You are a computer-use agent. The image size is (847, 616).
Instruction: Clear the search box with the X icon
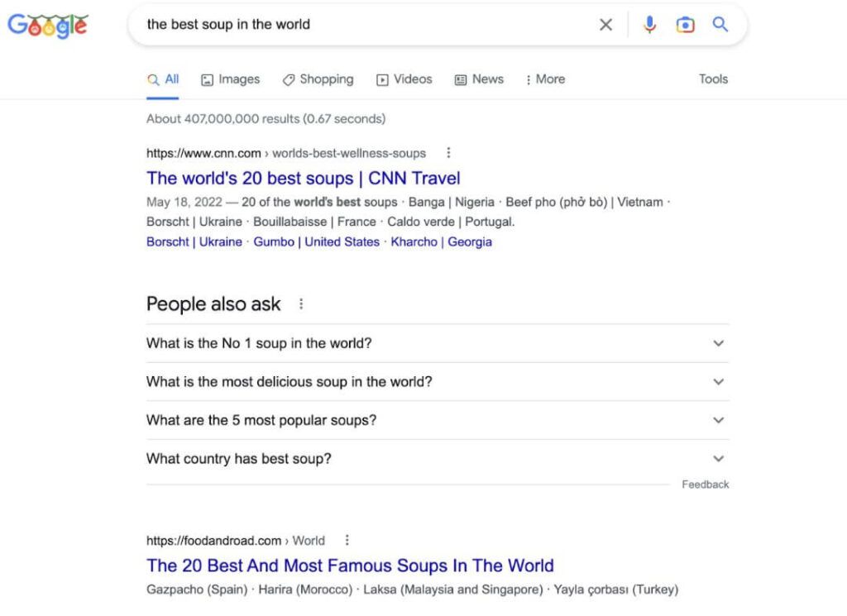[x=606, y=25]
